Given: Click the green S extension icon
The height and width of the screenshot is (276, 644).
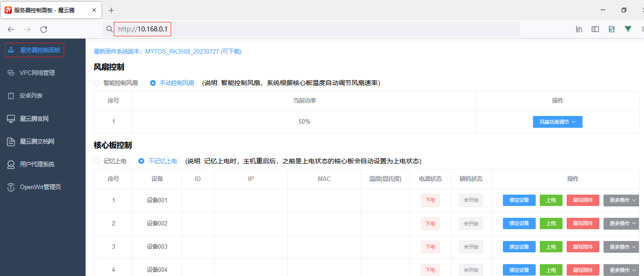Looking at the screenshot, I should [611, 29].
